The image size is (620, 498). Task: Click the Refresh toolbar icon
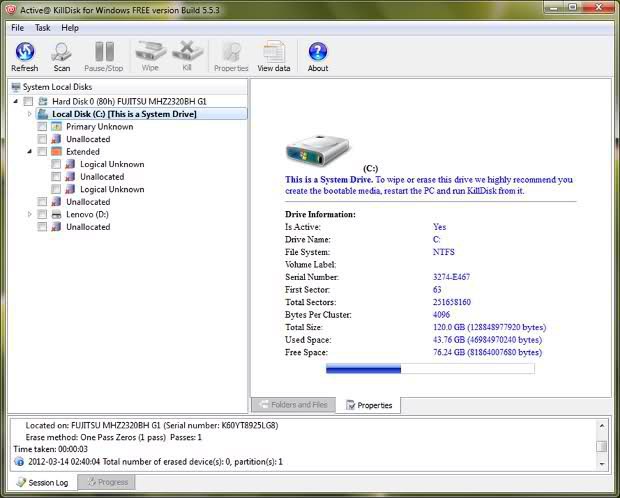pos(24,54)
